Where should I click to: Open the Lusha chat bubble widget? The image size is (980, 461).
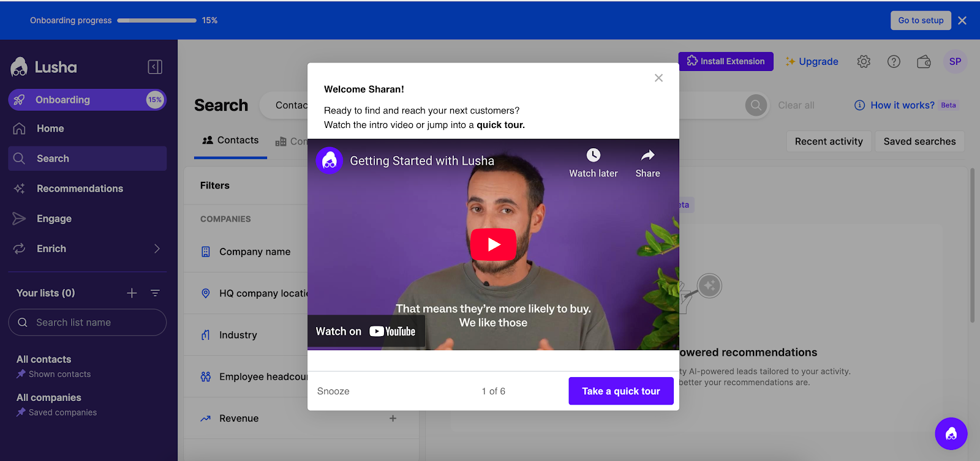pyautogui.click(x=951, y=433)
